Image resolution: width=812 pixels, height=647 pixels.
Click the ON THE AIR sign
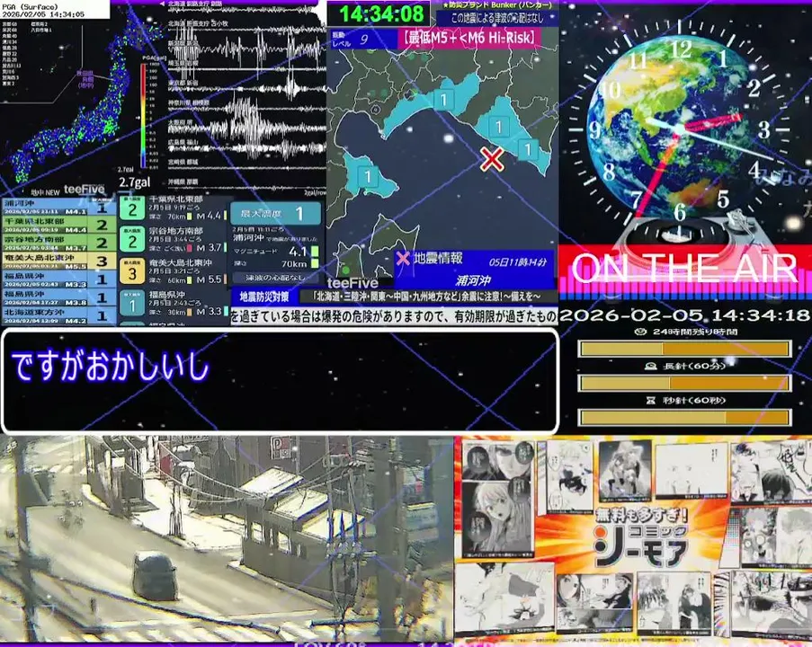coord(684,268)
